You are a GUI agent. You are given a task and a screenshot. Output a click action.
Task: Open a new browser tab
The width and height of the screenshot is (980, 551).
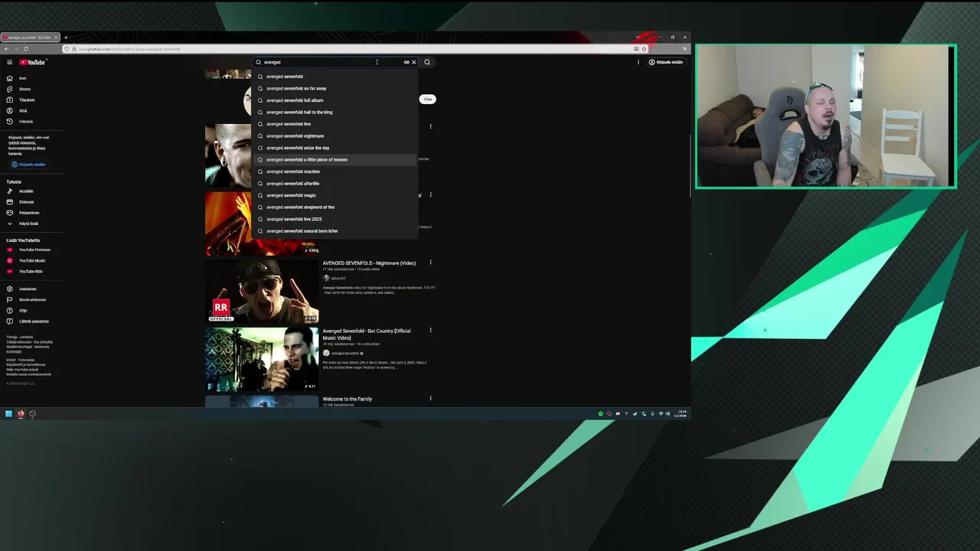pos(66,37)
